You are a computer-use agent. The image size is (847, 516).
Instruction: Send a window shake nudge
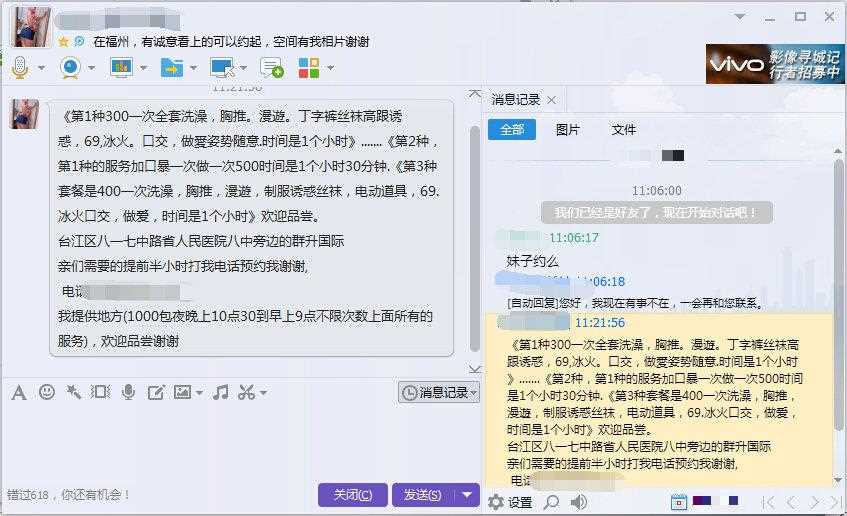click(x=100, y=392)
